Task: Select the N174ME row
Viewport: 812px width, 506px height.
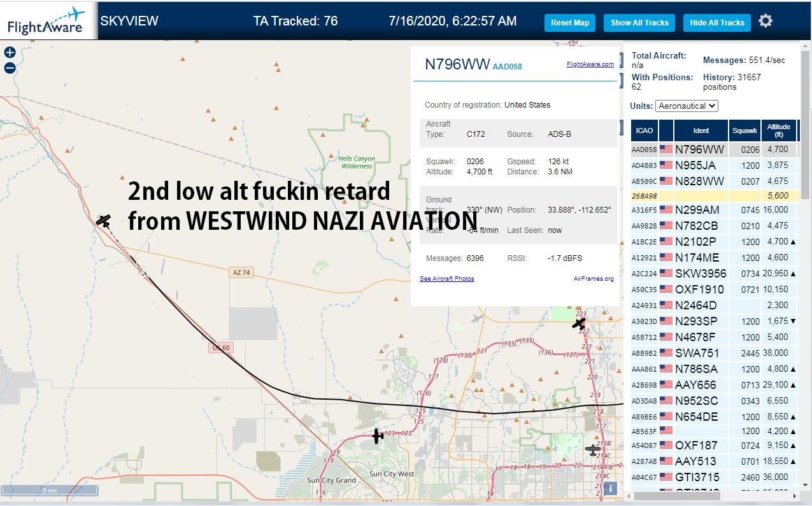Action: point(714,257)
